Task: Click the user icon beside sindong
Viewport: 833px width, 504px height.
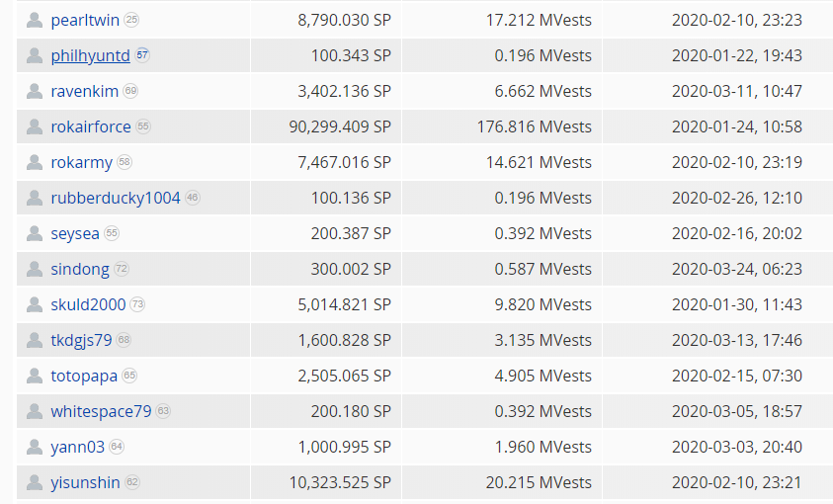Action: pos(36,269)
